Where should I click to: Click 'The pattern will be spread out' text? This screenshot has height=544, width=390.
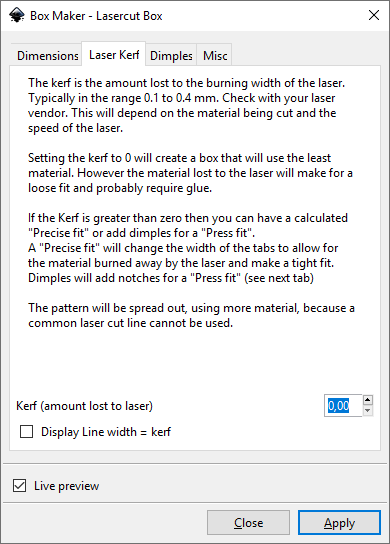[x=191, y=315]
